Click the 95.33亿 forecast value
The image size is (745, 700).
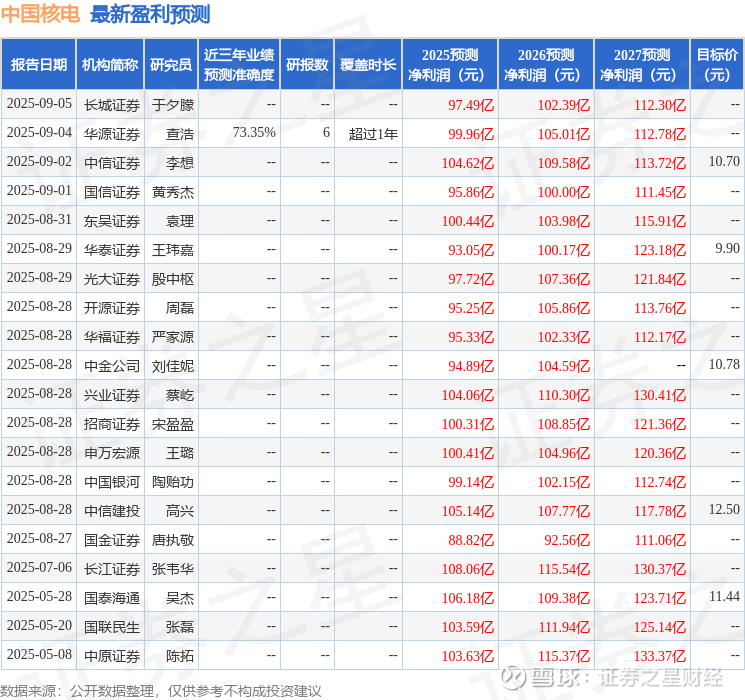tap(471, 337)
